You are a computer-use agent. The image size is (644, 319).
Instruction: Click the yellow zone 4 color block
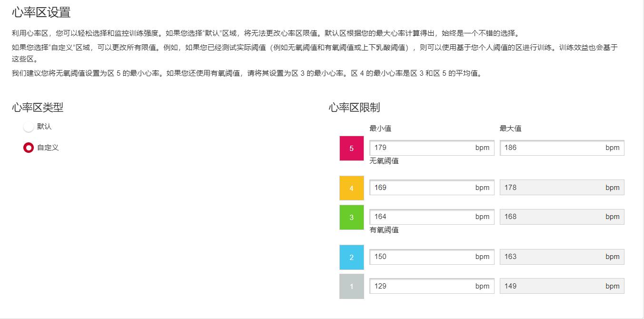tap(351, 187)
